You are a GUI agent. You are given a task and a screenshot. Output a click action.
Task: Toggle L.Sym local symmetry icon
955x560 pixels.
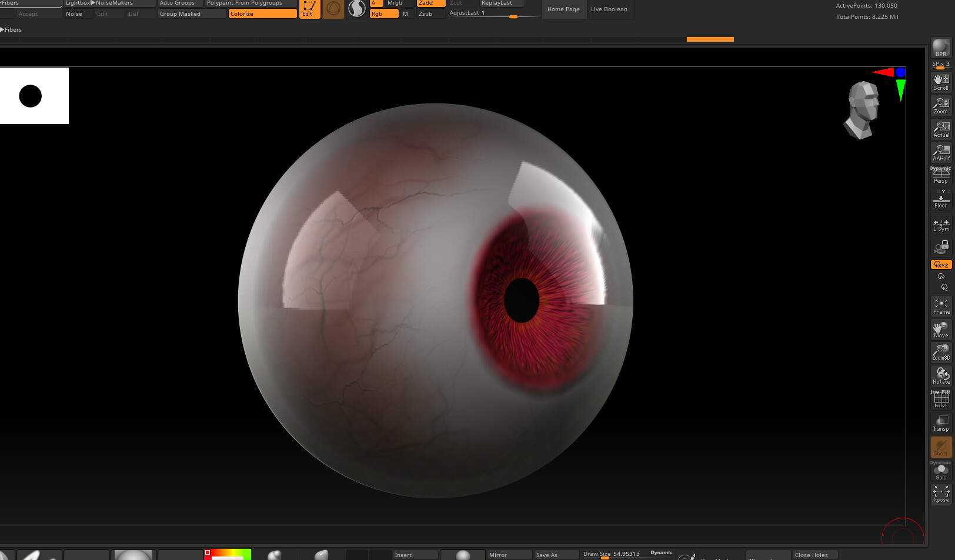[940, 224]
